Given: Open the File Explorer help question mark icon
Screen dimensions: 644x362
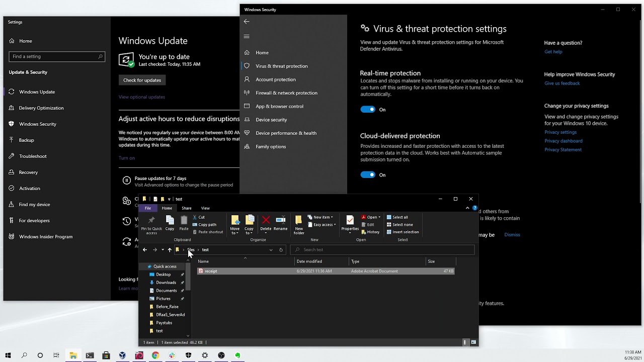Looking at the screenshot, I should [474, 208].
